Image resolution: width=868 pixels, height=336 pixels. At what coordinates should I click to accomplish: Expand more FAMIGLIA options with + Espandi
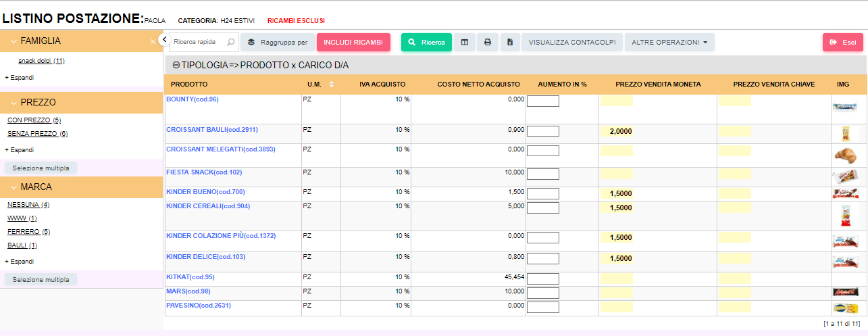coord(20,77)
